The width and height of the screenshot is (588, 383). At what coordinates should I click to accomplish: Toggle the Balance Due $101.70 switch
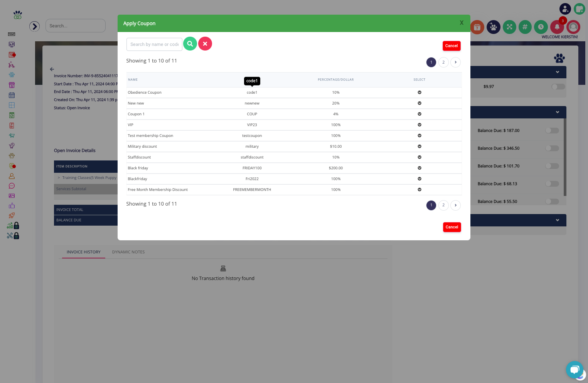552,166
